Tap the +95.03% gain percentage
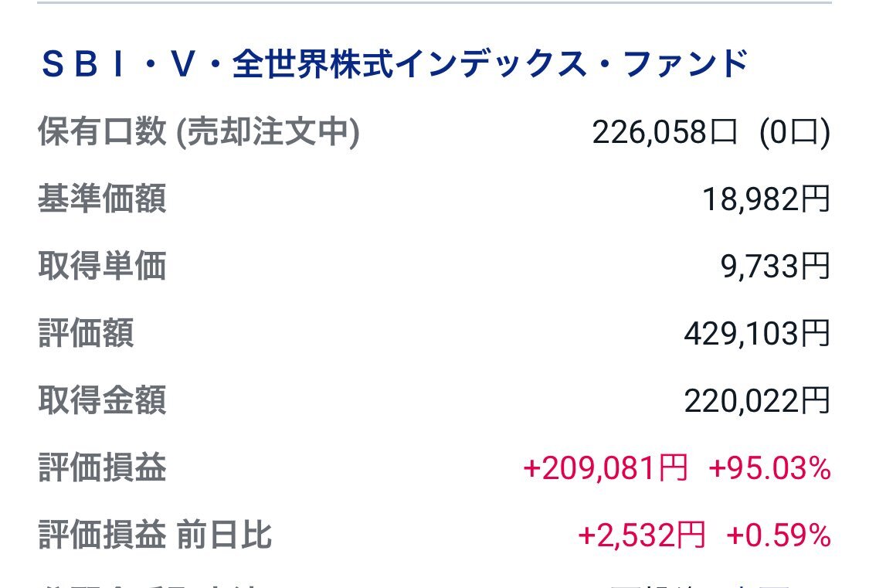Screen dimensions: 869x588 click(769, 468)
